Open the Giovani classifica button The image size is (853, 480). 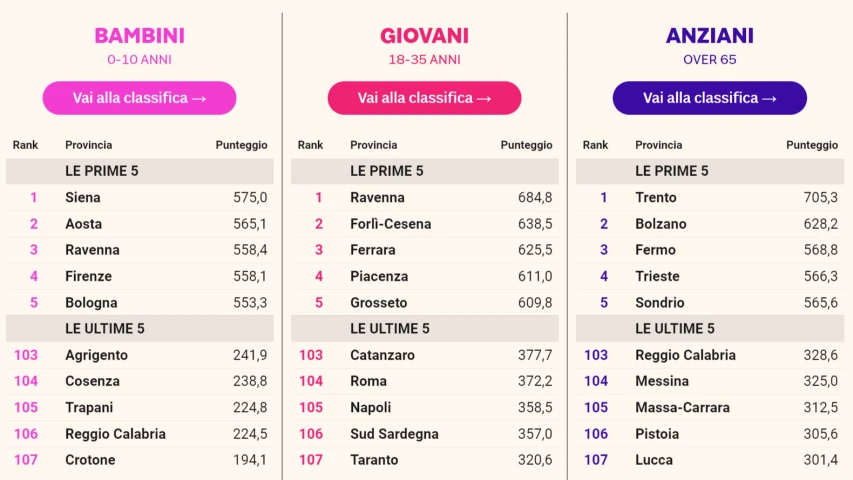coord(424,98)
